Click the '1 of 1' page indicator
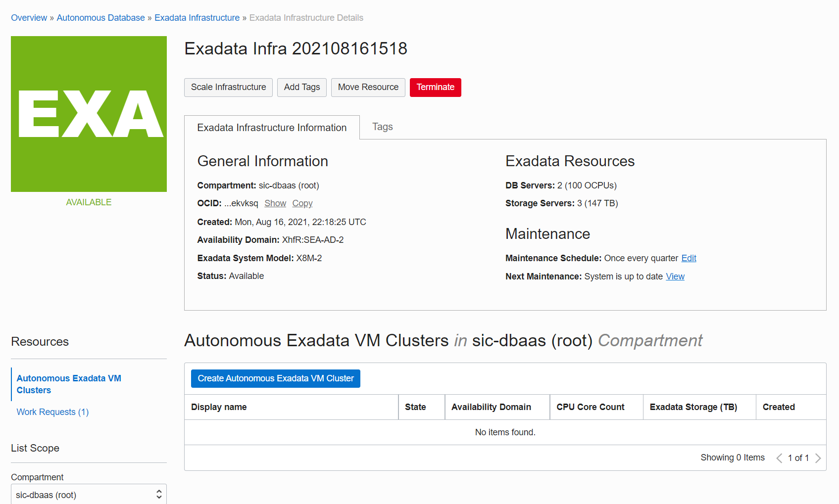The image size is (839, 504). 798,458
